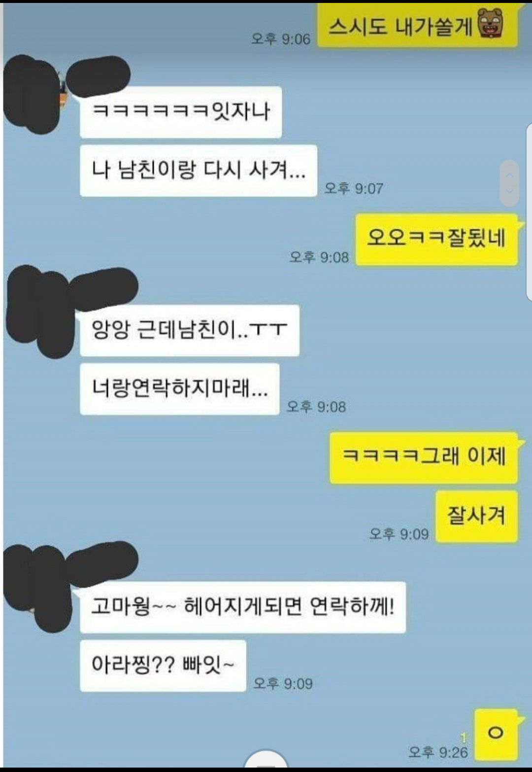Open the sender's profile beside 앙앙 근데남친이

[39, 312]
